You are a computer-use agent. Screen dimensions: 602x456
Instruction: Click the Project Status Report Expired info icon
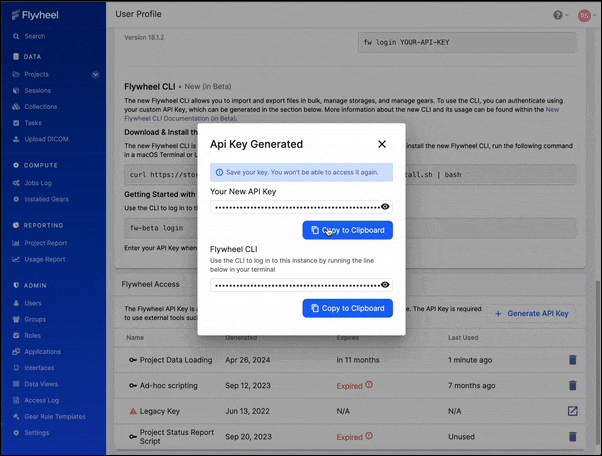click(x=369, y=436)
